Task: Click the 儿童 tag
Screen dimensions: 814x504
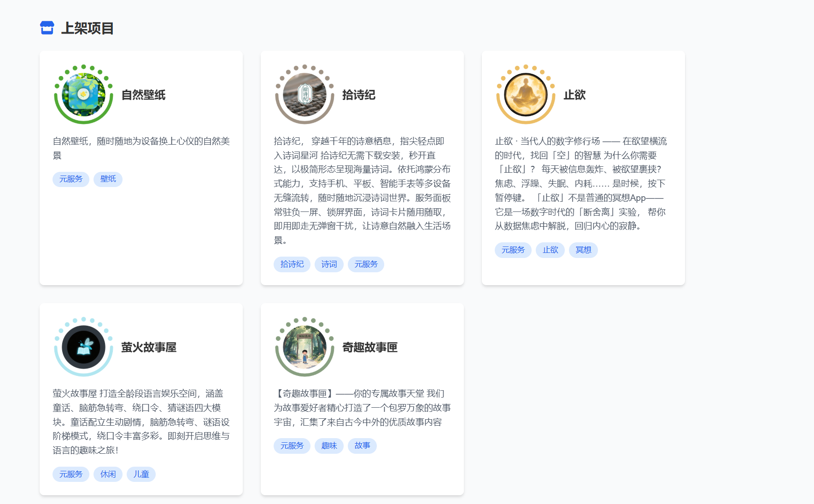Action: 141,474
